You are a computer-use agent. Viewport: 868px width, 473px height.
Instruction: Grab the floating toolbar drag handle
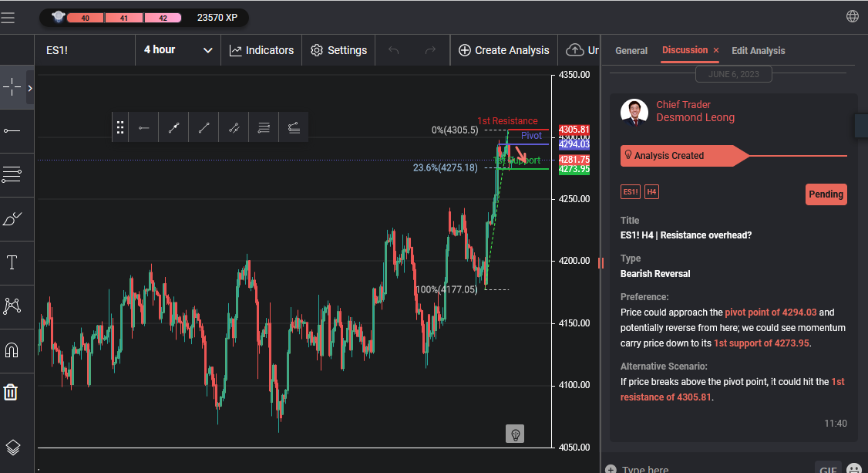click(x=120, y=128)
